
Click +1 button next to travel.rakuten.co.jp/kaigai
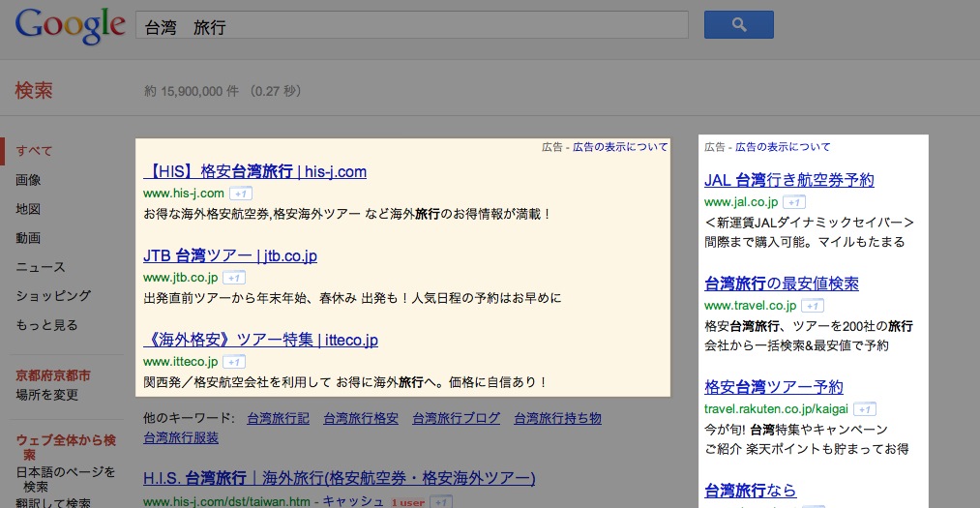tap(865, 409)
